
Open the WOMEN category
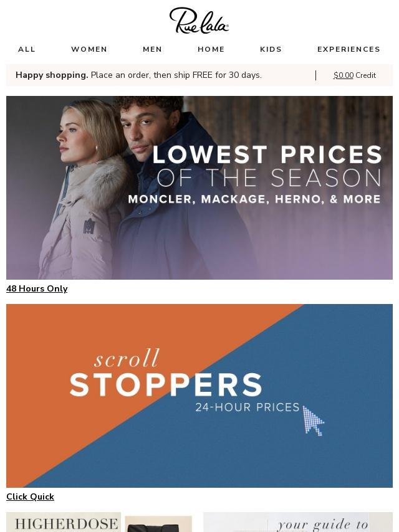(x=89, y=49)
